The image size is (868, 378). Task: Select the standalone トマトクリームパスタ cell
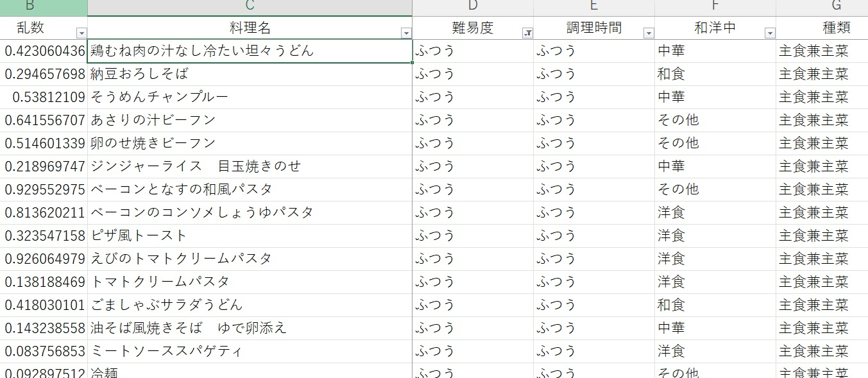click(250, 282)
